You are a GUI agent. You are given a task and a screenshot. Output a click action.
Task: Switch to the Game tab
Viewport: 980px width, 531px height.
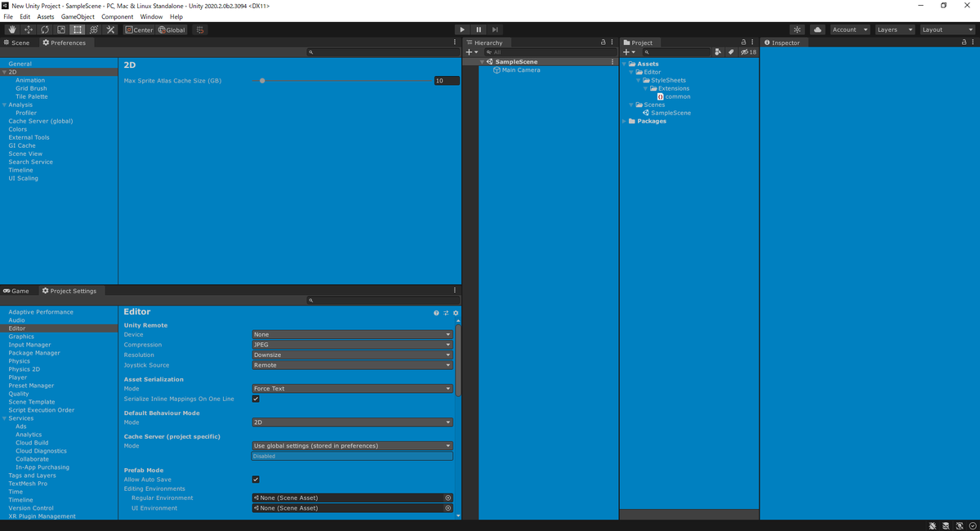point(17,291)
